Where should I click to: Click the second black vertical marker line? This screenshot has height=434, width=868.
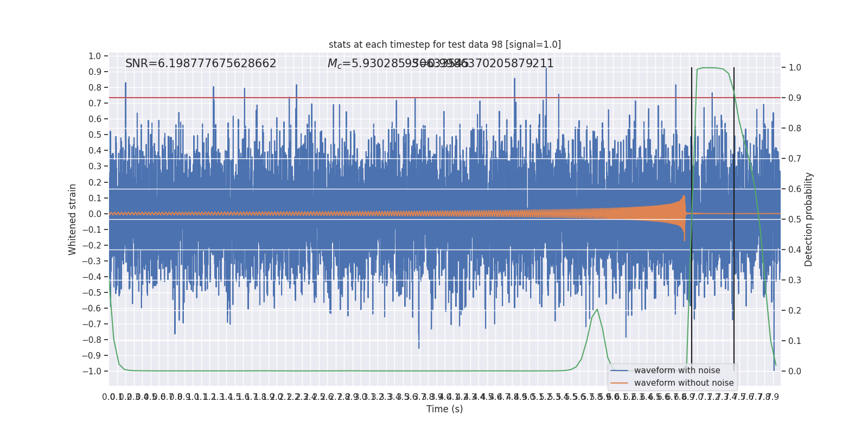734,163
